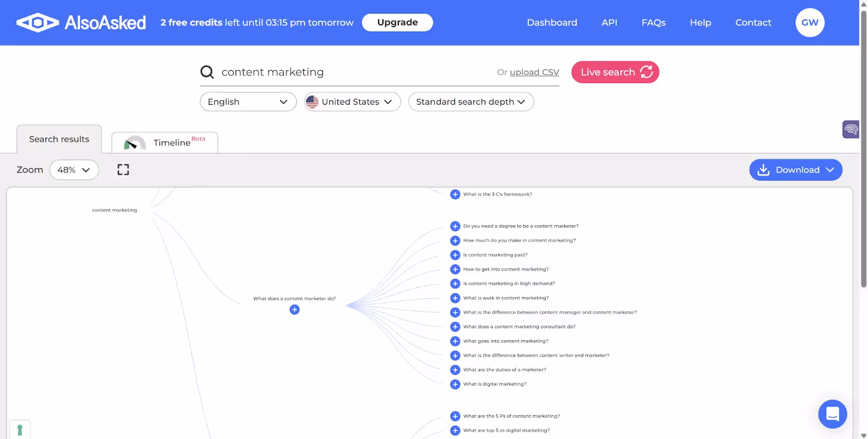Click the Upgrade button
Viewport: 868px width, 439px height.
[x=398, y=22]
